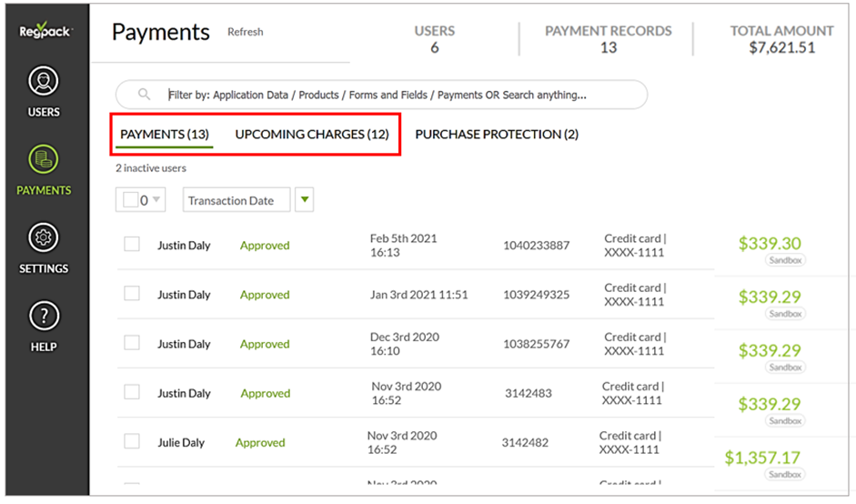Open the Users section icon
The width and height of the screenshot is (856, 504).
pos(44,83)
